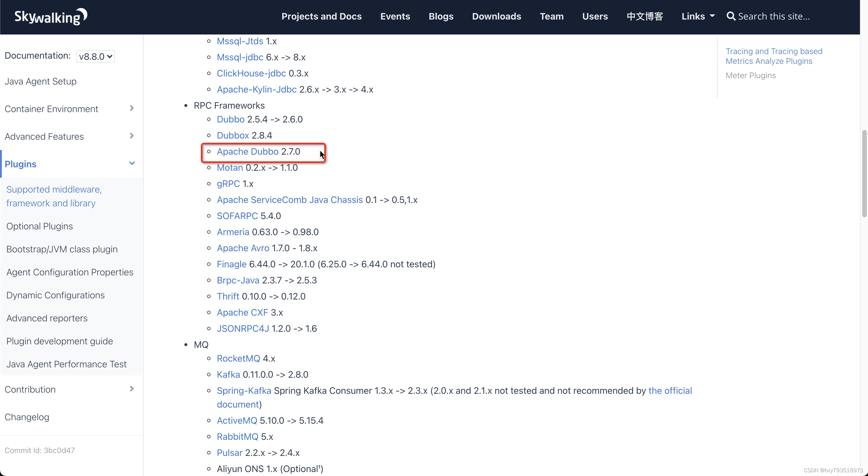Screen dimensions: 868x476
Task: Go to the Events page
Action: pyautogui.click(x=395, y=16)
